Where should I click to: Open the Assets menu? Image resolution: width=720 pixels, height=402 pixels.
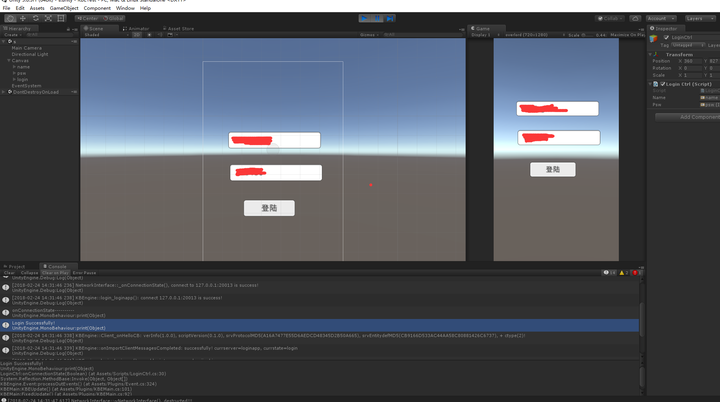coord(37,8)
